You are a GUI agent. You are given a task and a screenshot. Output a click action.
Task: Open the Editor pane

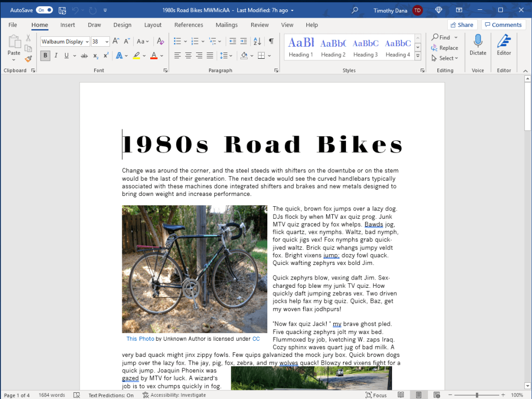pyautogui.click(x=503, y=45)
